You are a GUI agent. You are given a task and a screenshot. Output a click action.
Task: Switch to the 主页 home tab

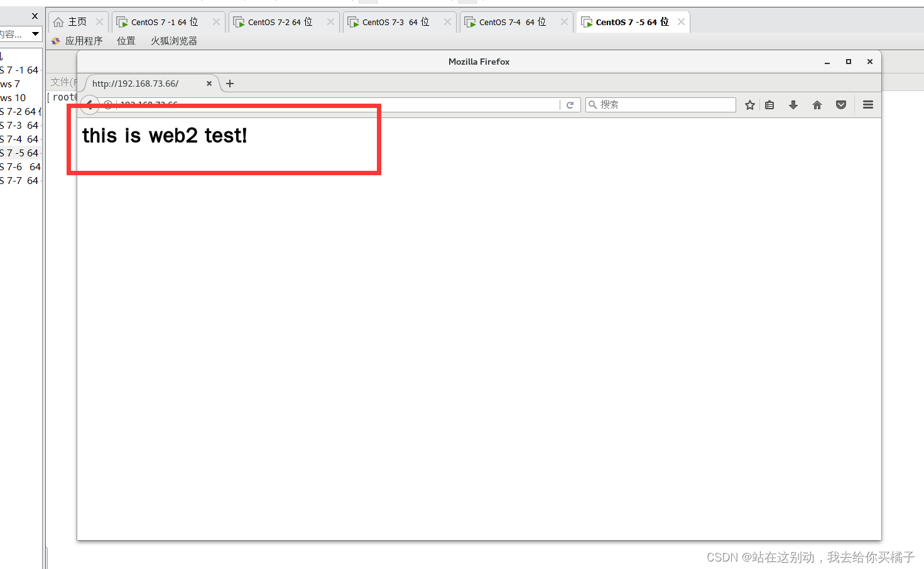[x=77, y=22]
